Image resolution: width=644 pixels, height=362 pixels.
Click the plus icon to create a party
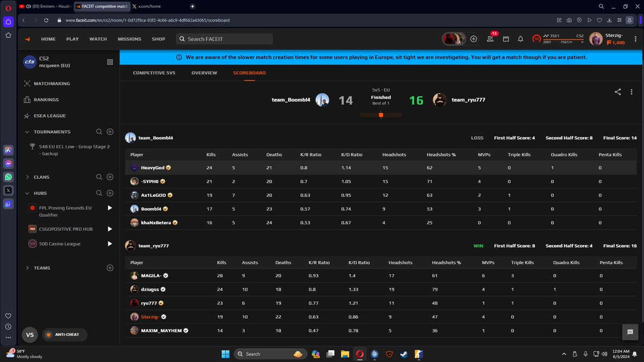click(x=473, y=39)
